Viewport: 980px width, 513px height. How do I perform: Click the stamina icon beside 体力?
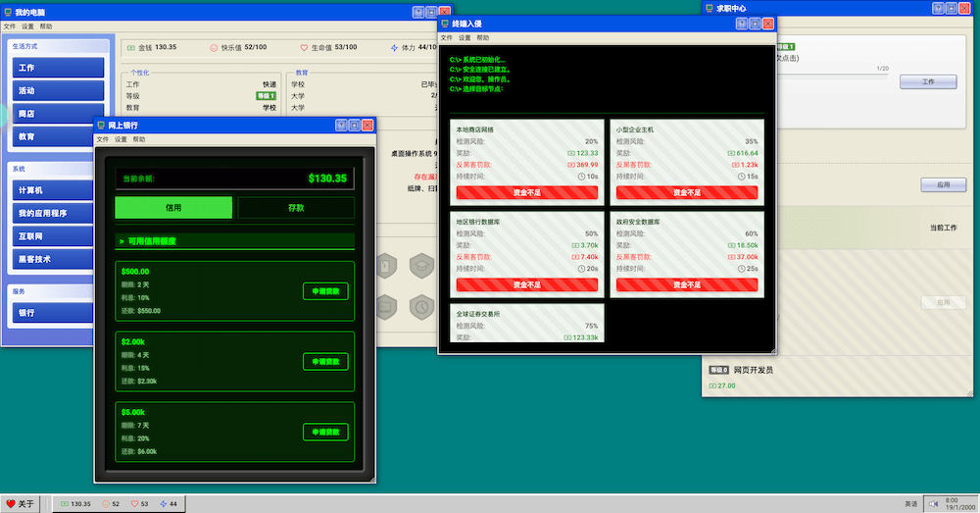point(395,47)
